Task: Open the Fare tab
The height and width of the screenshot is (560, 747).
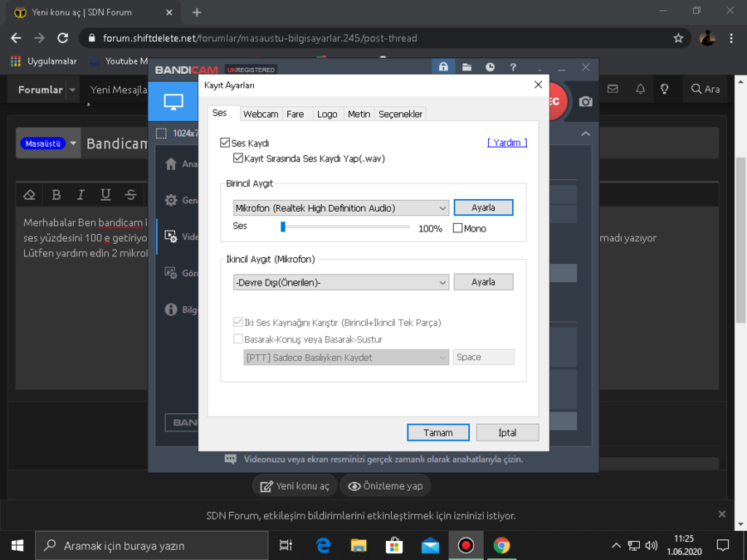Action: tap(295, 114)
